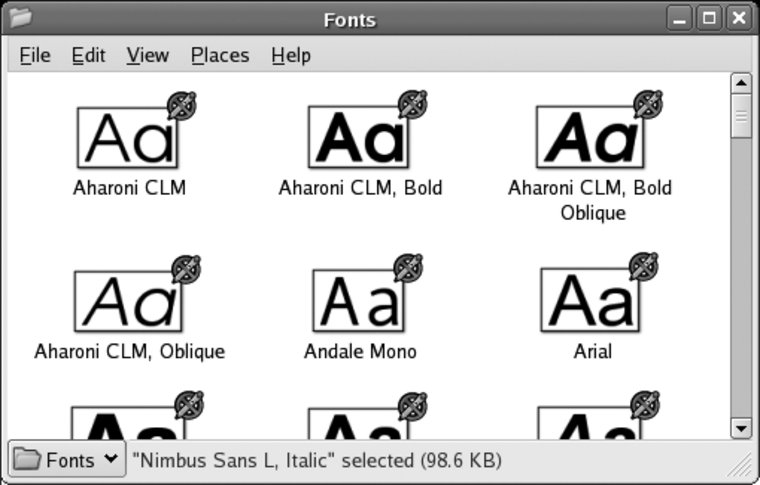Image resolution: width=760 pixels, height=485 pixels.
Task: Open the View menu
Action: (147, 56)
